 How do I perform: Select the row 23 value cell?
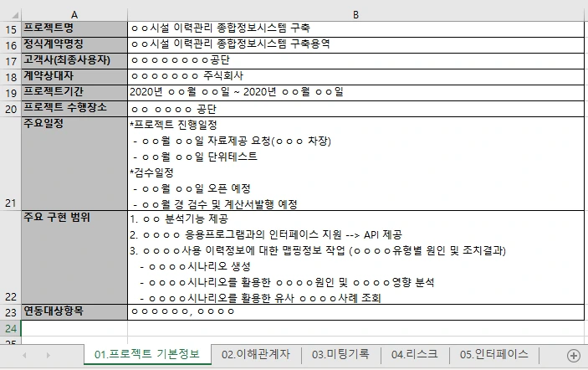(x=355, y=312)
